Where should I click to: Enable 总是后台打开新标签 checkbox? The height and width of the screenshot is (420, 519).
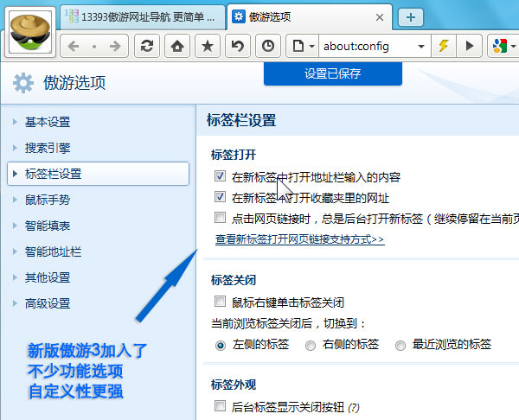pyautogui.click(x=220, y=218)
